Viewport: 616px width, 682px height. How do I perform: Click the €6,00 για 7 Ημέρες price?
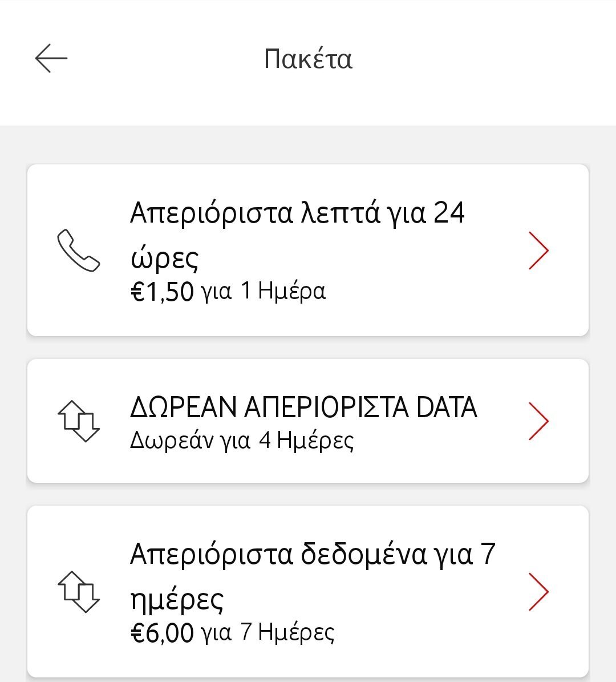[x=232, y=632]
